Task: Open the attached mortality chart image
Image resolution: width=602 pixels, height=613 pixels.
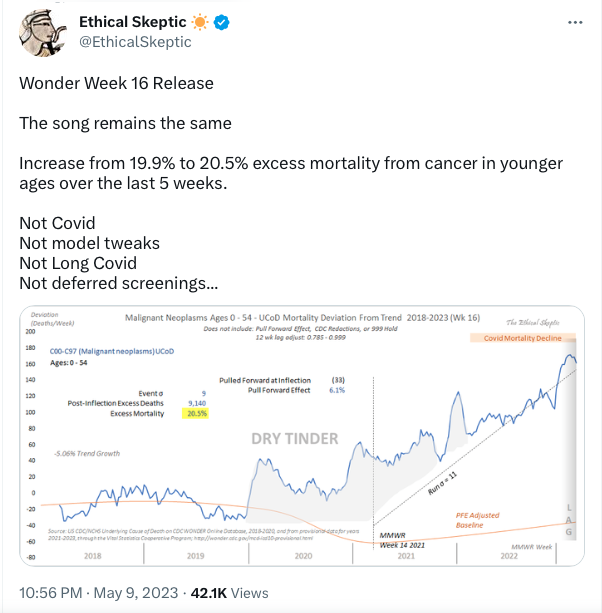Action: (x=302, y=436)
